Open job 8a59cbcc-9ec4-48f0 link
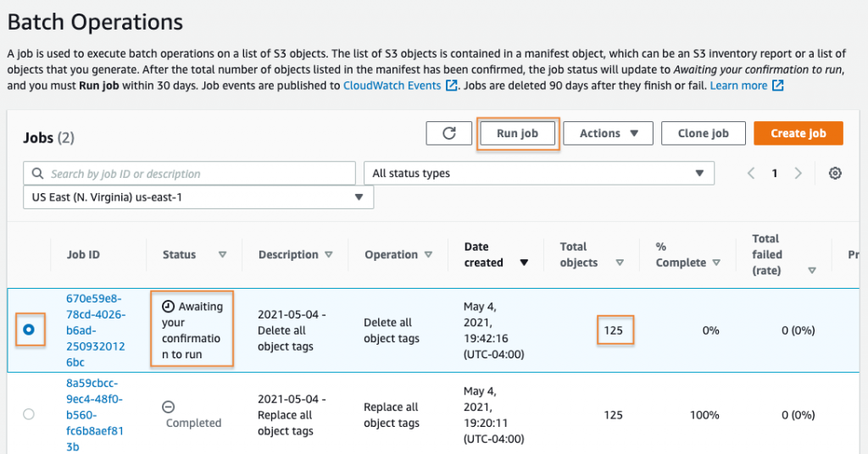This screenshot has width=868, height=454. click(95, 415)
